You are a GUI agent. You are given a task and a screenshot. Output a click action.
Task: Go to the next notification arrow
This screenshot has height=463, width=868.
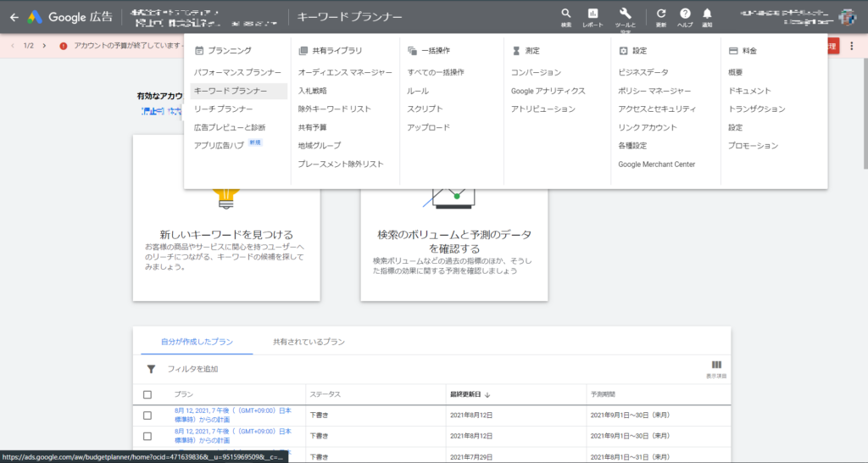44,46
